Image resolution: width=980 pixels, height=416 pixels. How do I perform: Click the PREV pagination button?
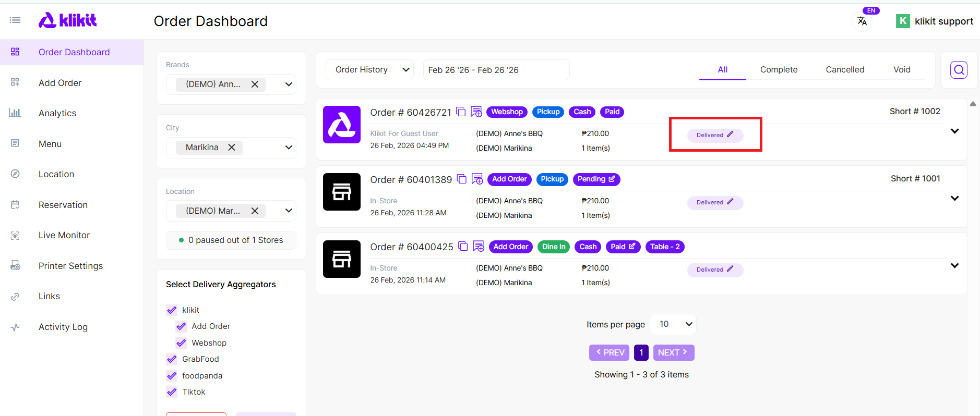coord(609,352)
